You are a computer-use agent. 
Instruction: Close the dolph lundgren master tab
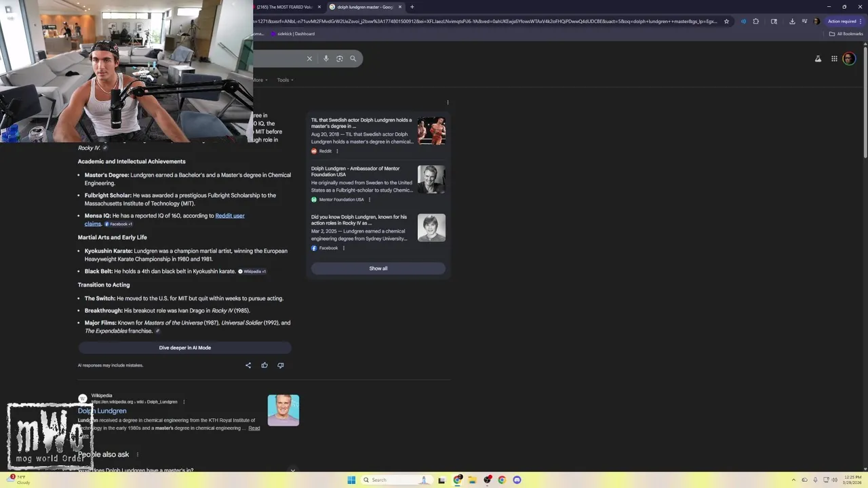click(400, 7)
